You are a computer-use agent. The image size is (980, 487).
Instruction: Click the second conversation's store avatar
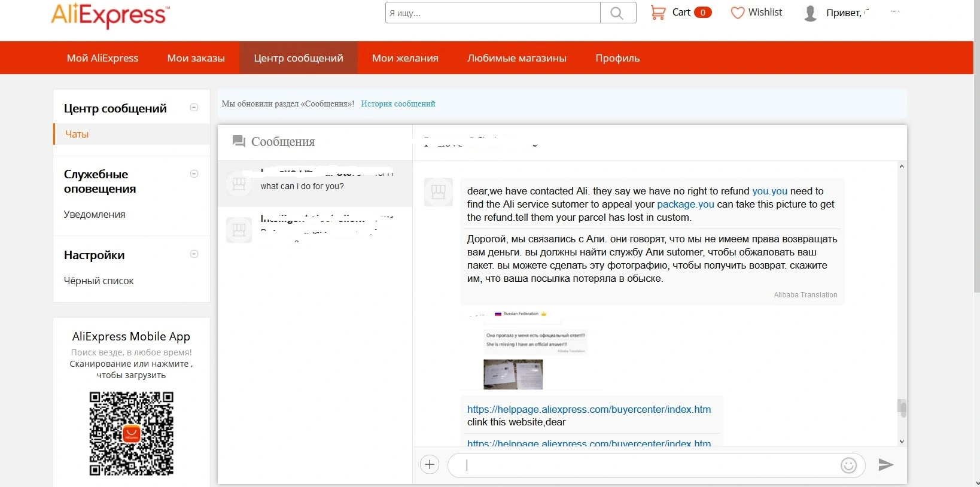pos(239,229)
